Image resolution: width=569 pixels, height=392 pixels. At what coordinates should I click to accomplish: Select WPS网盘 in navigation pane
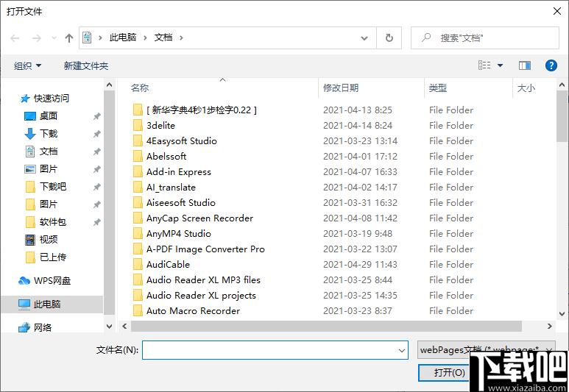(52, 281)
